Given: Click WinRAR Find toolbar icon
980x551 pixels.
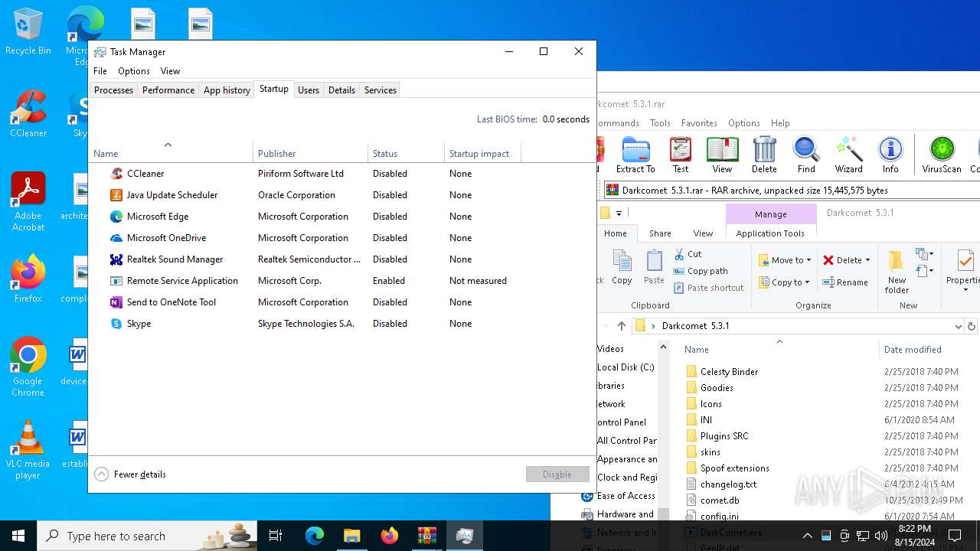Looking at the screenshot, I should 806,155.
